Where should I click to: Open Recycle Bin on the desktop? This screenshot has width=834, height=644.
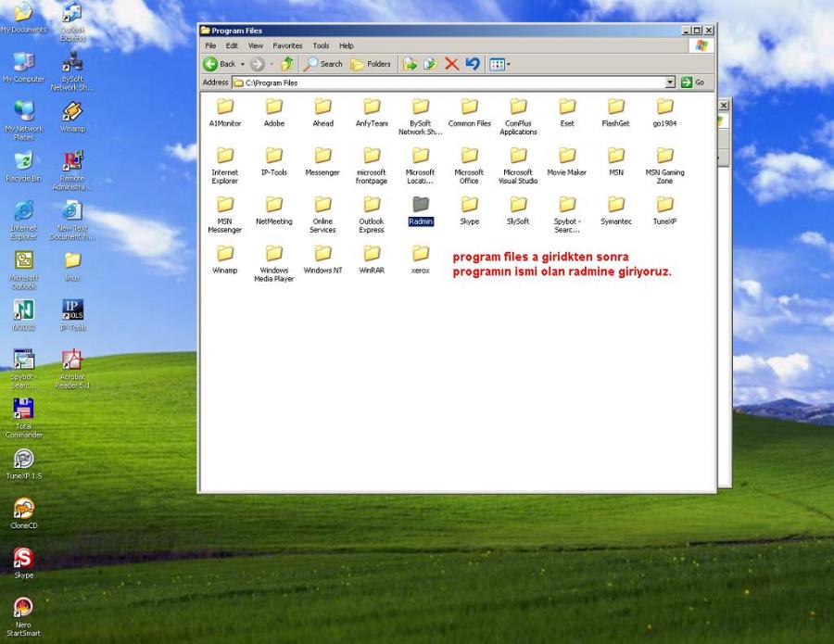23,167
